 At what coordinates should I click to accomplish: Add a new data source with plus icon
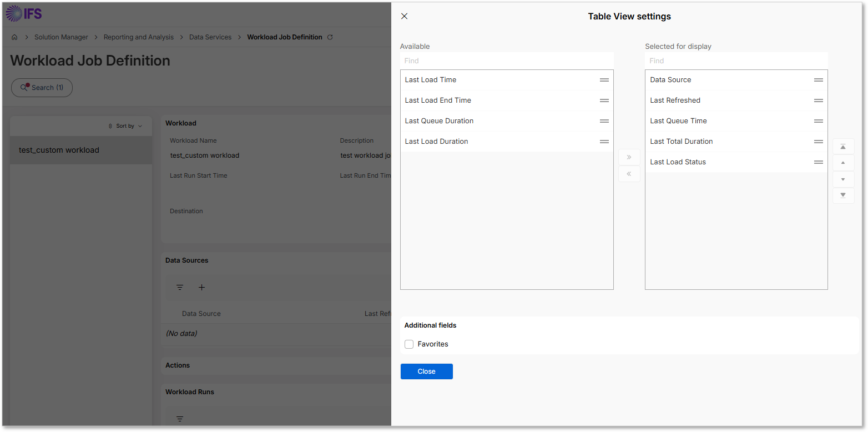click(201, 287)
